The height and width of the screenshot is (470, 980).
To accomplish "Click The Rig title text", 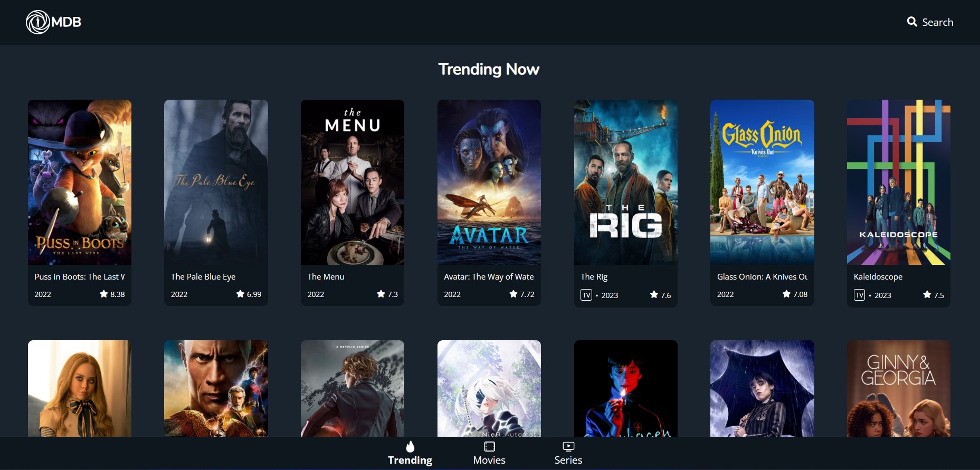I will pyautogui.click(x=594, y=276).
